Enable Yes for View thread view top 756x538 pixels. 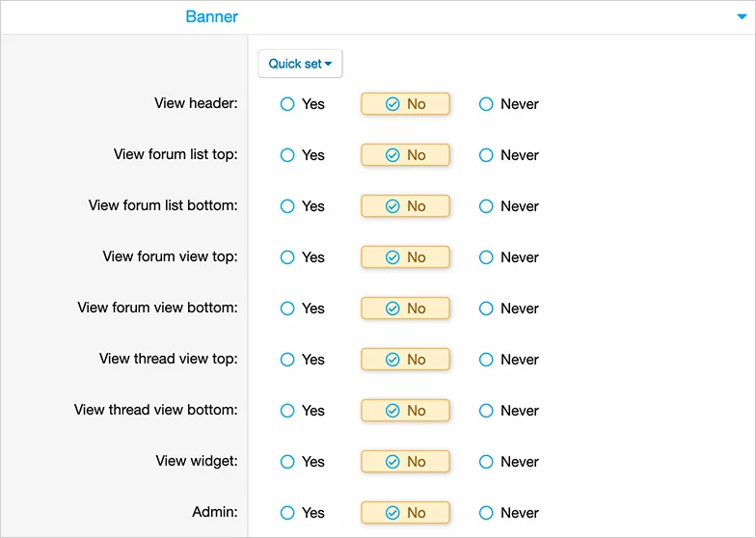[287, 360]
